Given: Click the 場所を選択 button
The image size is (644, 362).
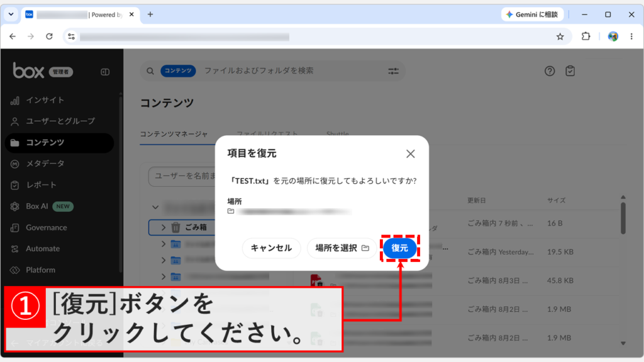Looking at the screenshot, I should [x=341, y=248].
